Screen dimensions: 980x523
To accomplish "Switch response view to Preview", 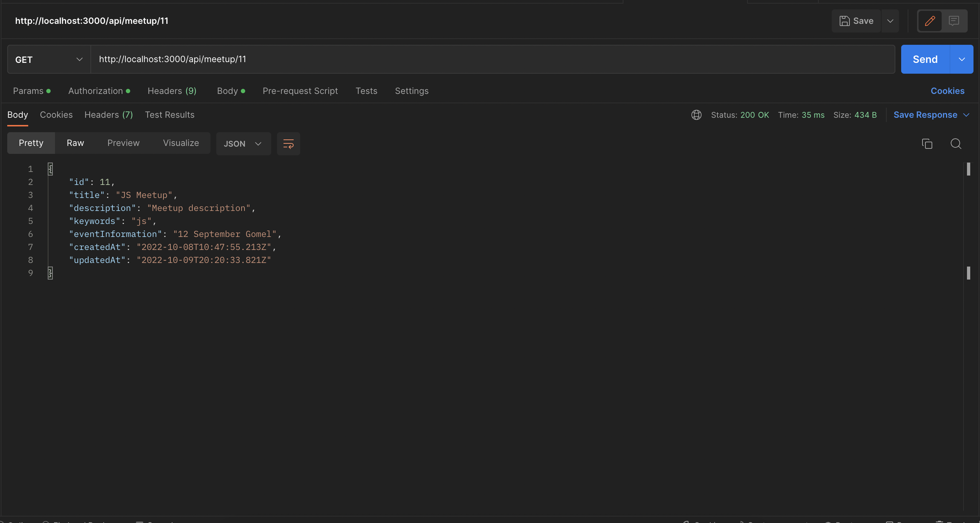I will (x=123, y=143).
